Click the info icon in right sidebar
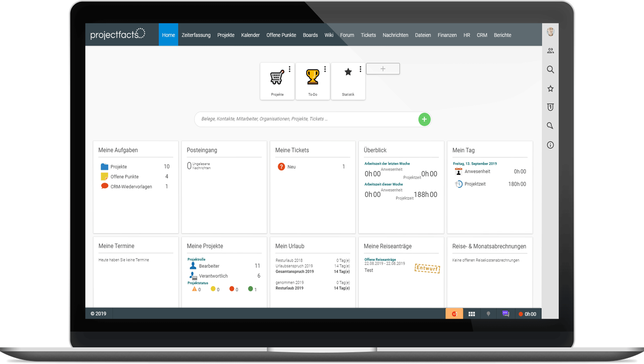Screen dimensions: 644x364 click(550, 145)
